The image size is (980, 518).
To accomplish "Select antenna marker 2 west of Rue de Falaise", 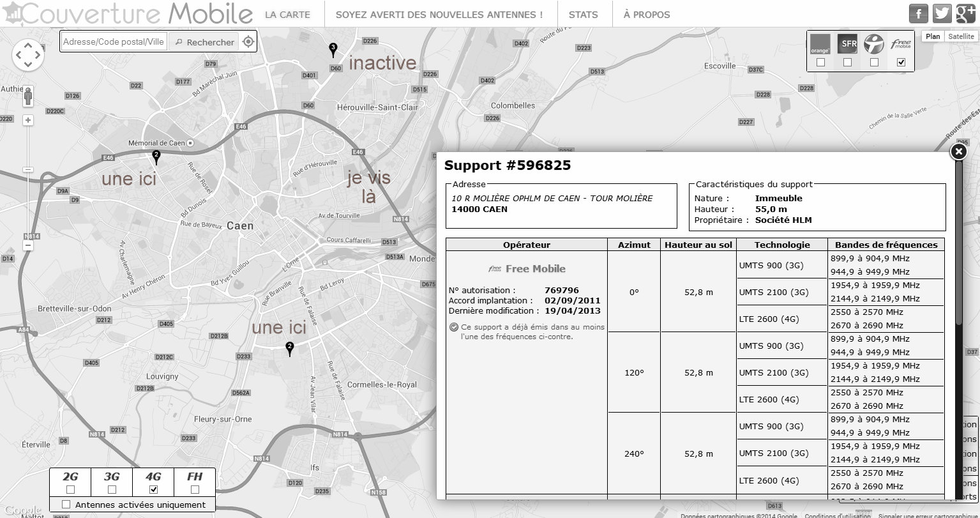I will coord(289,349).
